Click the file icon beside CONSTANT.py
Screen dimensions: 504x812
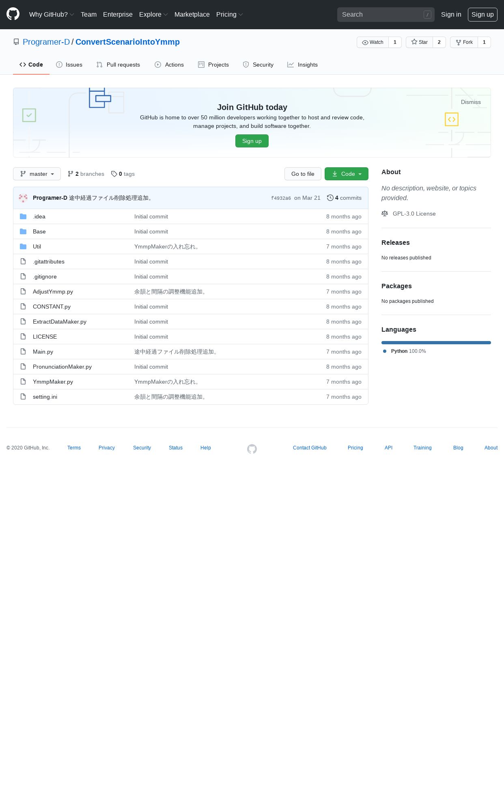click(x=23, y=307)
